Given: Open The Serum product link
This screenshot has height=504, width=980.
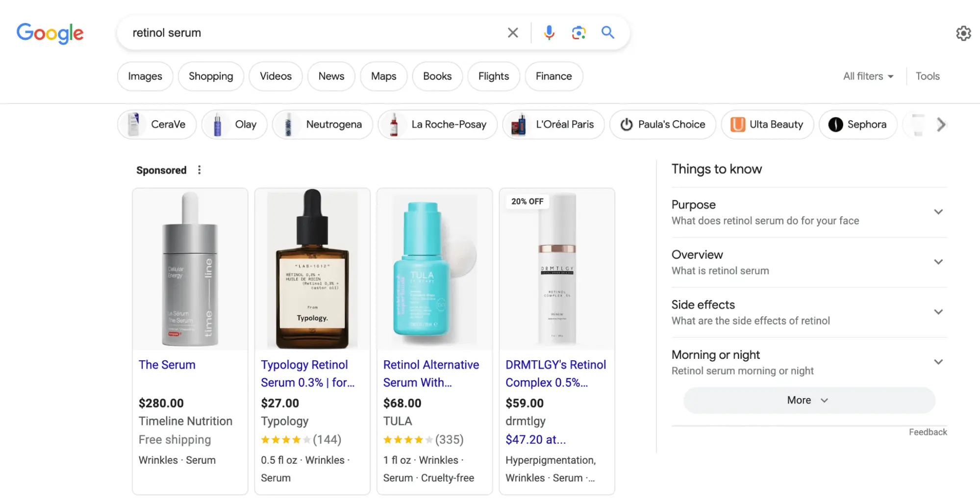Looking at the screenshot, I should (167, 365).
